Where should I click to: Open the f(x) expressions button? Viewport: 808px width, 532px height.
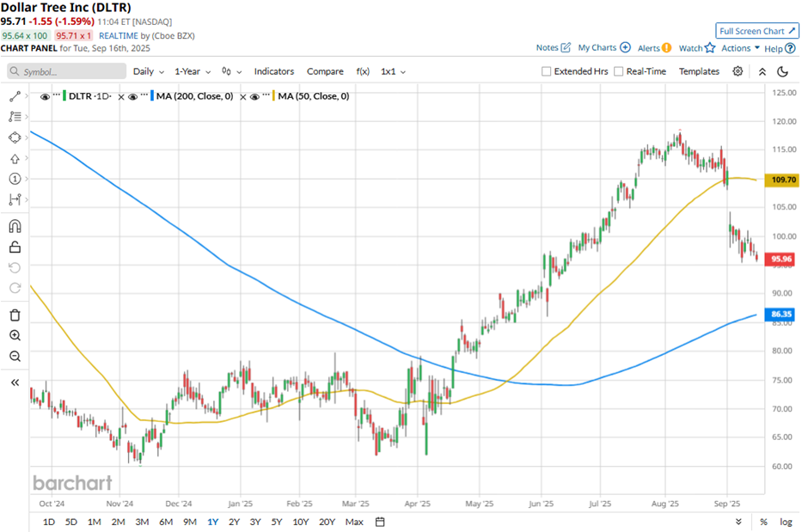click(x=363, y=71)
